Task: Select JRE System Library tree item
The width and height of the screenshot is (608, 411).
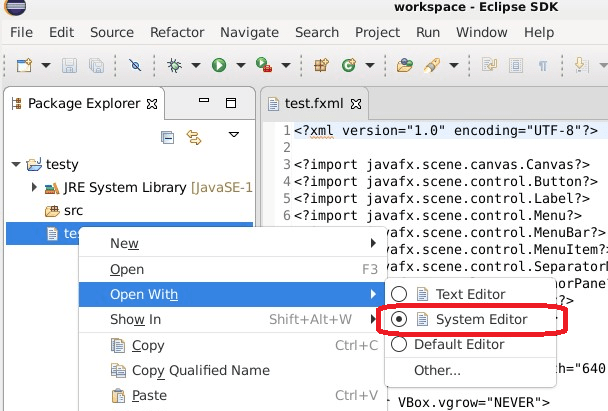Action: coord(148,188)
